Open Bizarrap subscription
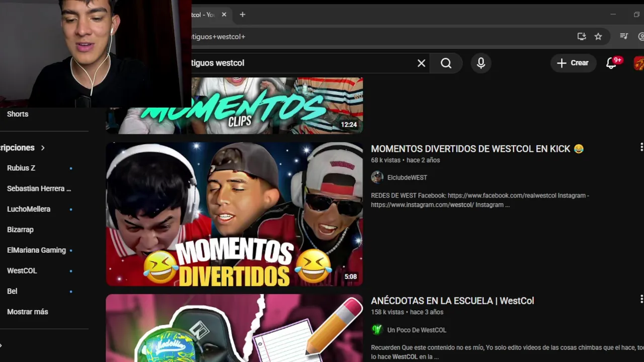The width and height of the screenshot is (644, 362). 20,230
